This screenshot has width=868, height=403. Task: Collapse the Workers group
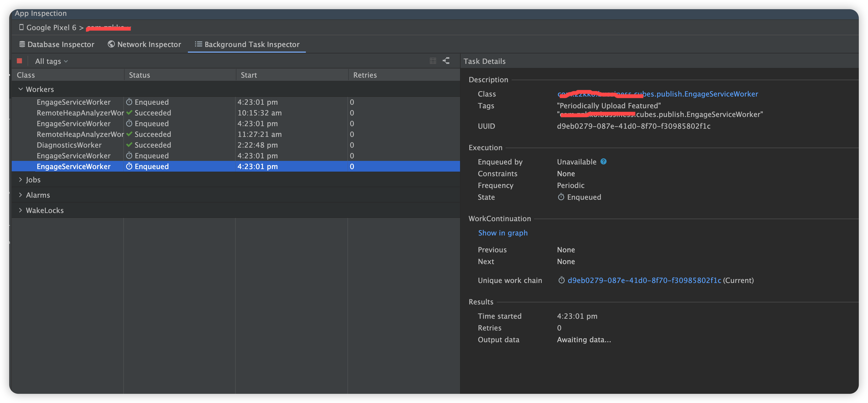21,89
